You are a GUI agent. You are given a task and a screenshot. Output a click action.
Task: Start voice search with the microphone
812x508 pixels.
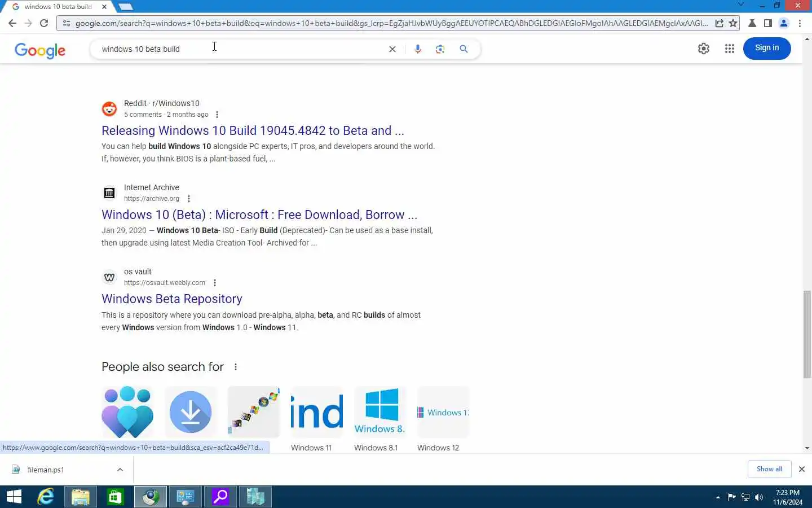(418, 49)
